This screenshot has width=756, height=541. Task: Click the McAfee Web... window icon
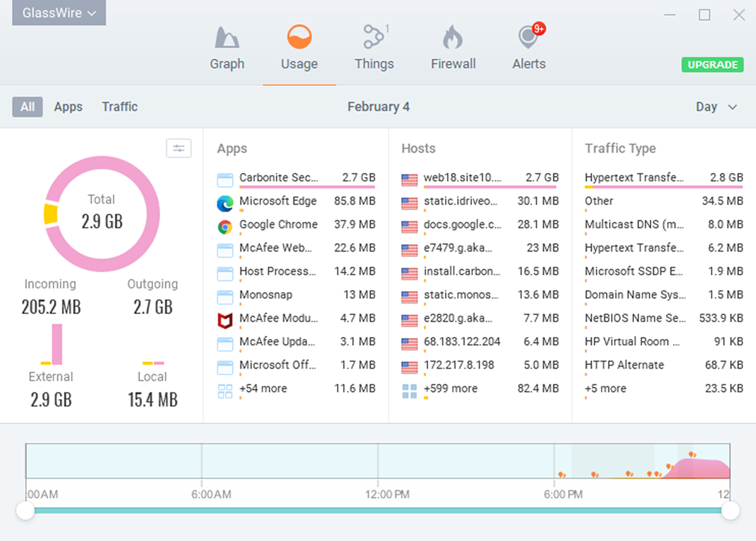pyautogui.click(x=225, y=250)
